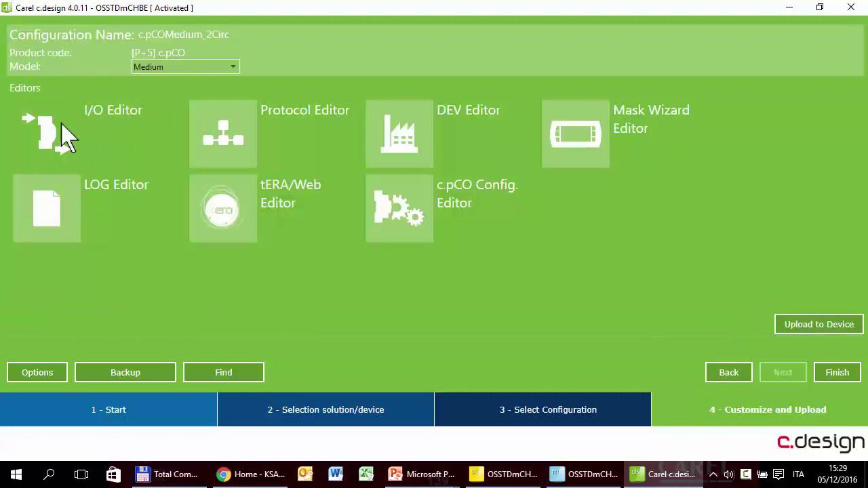This screenshot has height=488, width=868.
Task: Click the ITA language indicator
Action: click(x=799, y=474)
